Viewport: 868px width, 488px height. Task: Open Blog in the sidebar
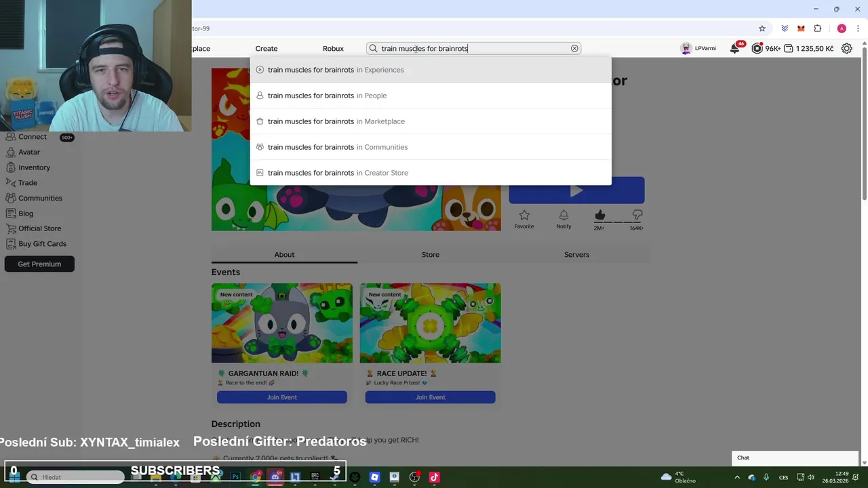[25, 213]
